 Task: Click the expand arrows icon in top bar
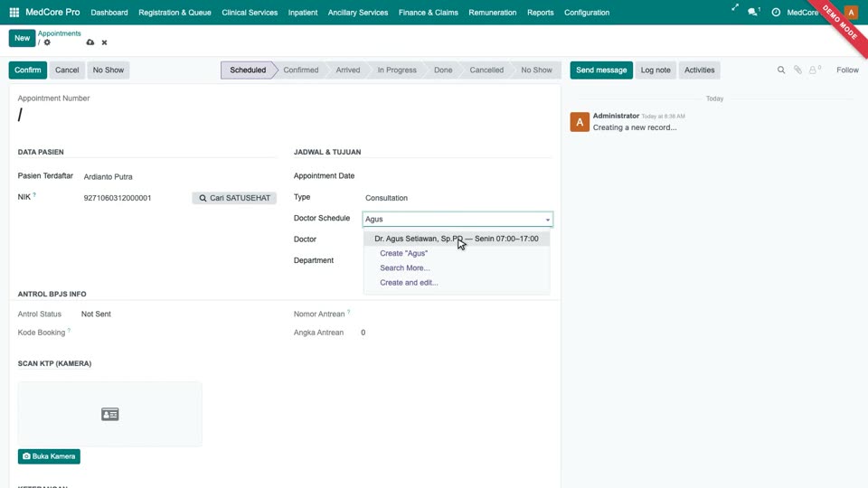click(734, 8)
